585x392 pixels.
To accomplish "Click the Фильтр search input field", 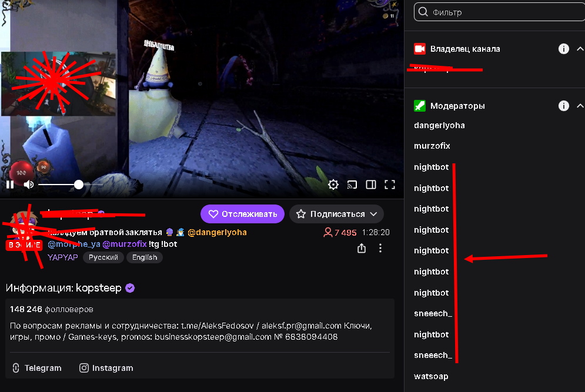I will 500,12.
